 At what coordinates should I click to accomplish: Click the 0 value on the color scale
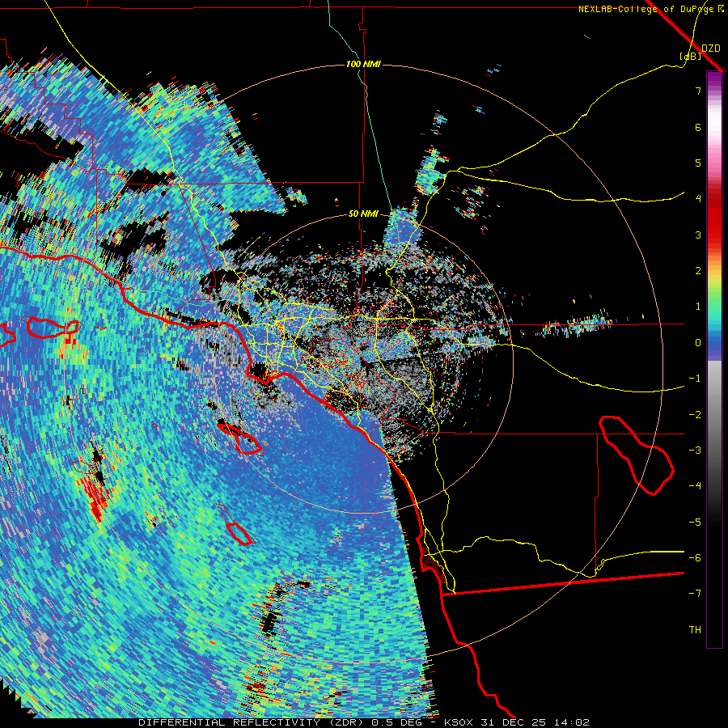[x=698, y=343]
